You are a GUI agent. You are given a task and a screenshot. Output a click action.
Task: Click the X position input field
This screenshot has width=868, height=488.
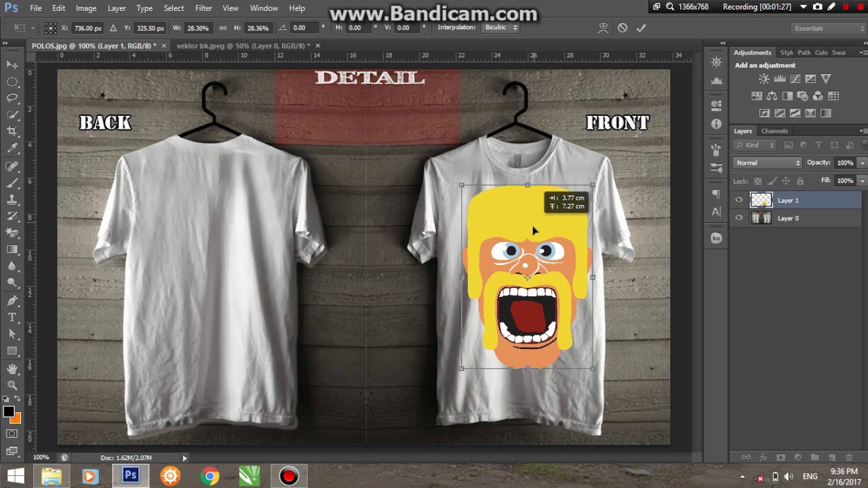[x=87, y=28]
